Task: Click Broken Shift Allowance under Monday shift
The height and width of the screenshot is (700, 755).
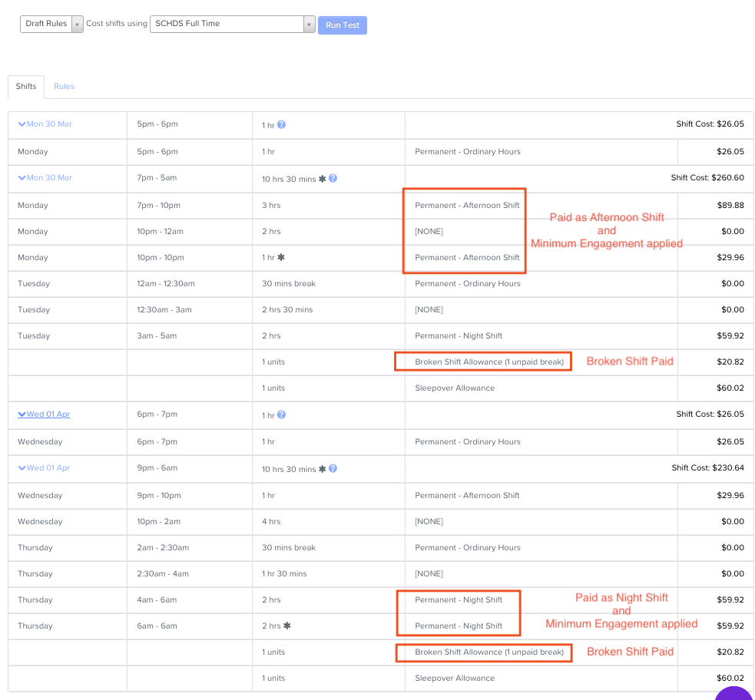Action: tap(489, 362)
